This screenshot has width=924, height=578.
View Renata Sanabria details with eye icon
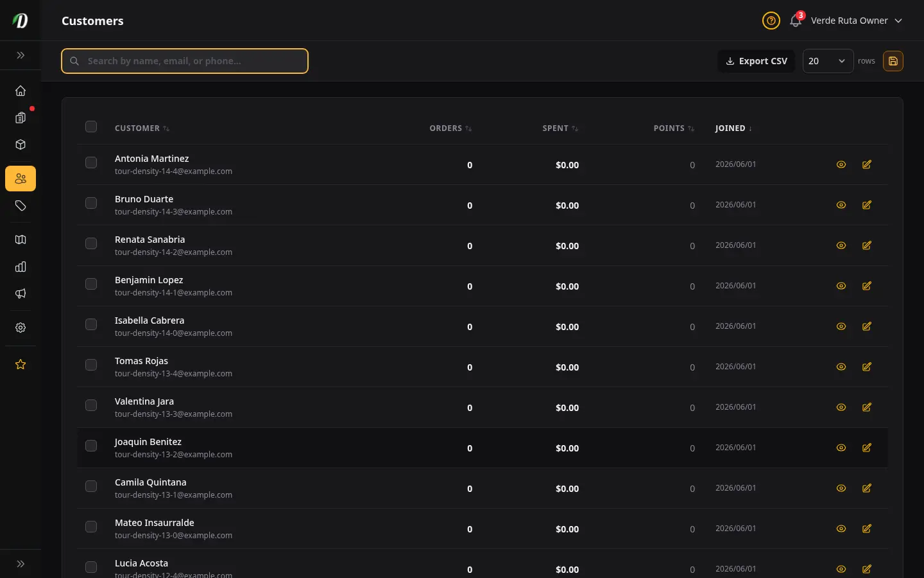tap(841, 245)
